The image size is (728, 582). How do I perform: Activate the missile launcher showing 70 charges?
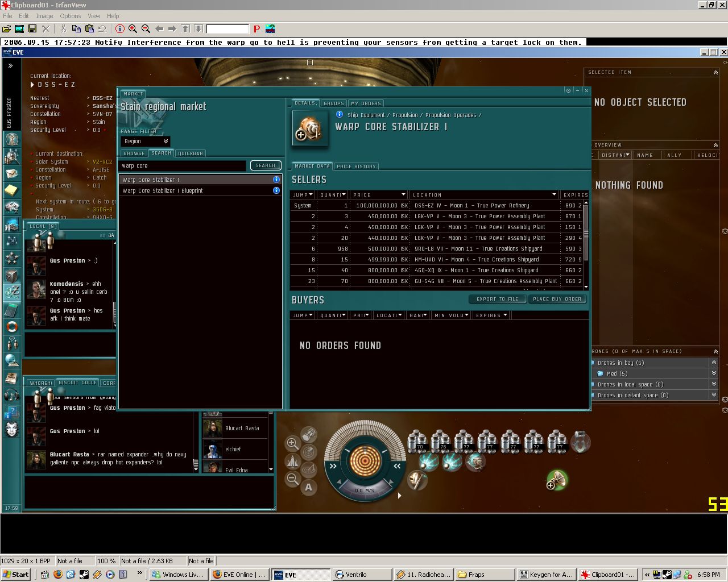417,442
